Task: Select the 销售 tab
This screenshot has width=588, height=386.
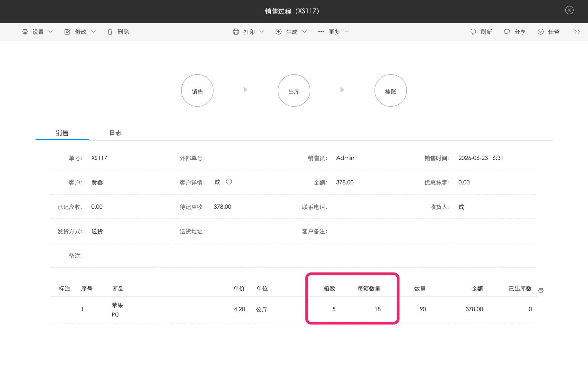Action: (62, 133)
